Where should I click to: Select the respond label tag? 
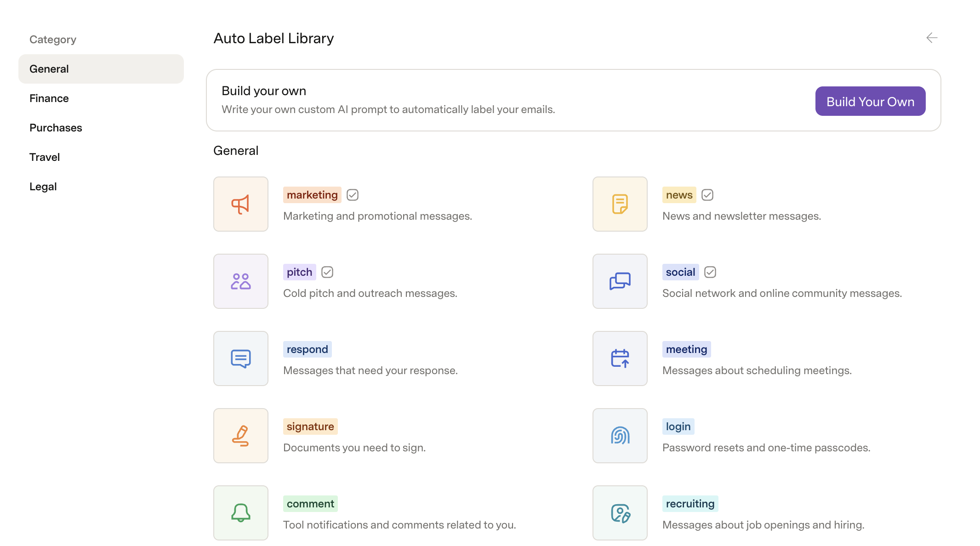tap(307, 349)
